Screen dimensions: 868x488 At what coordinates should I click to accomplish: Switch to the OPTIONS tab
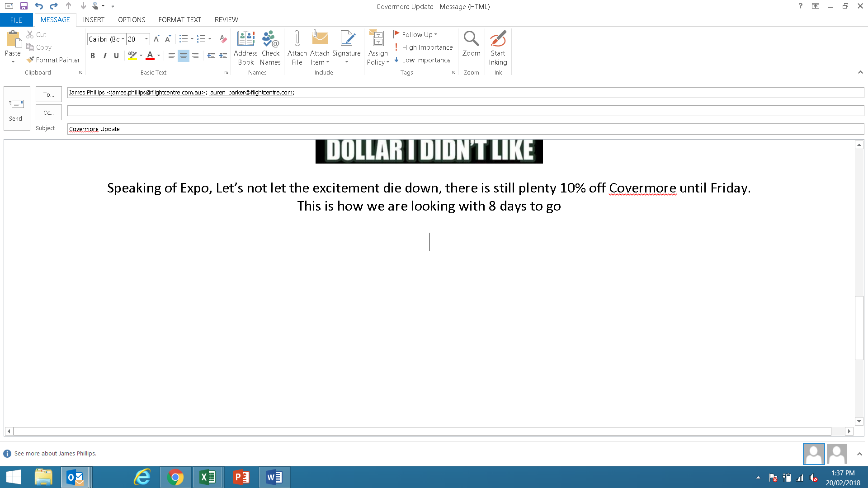tap(132, 20)
